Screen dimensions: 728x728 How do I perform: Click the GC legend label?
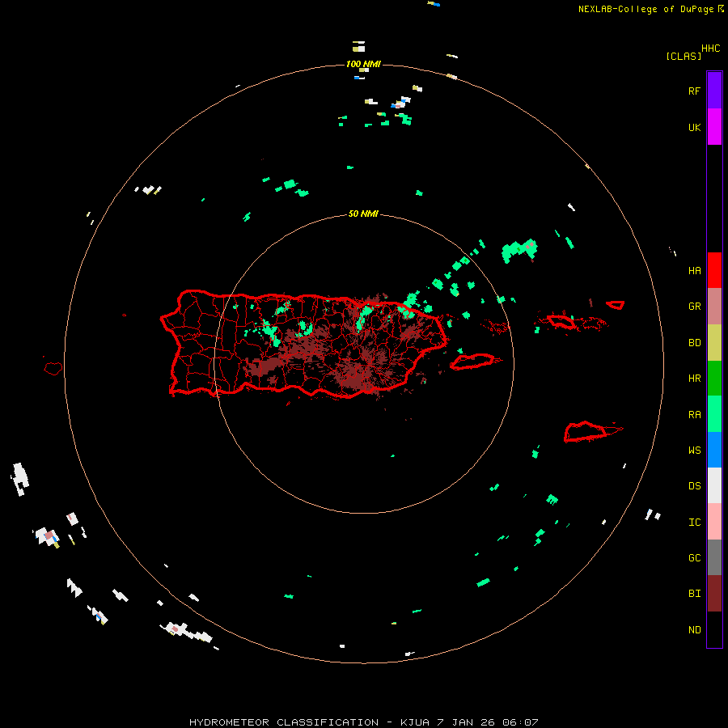coord(694,557)
